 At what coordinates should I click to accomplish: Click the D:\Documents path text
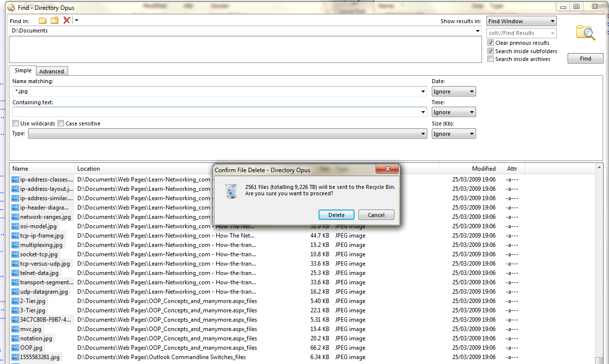pos(30,31)
